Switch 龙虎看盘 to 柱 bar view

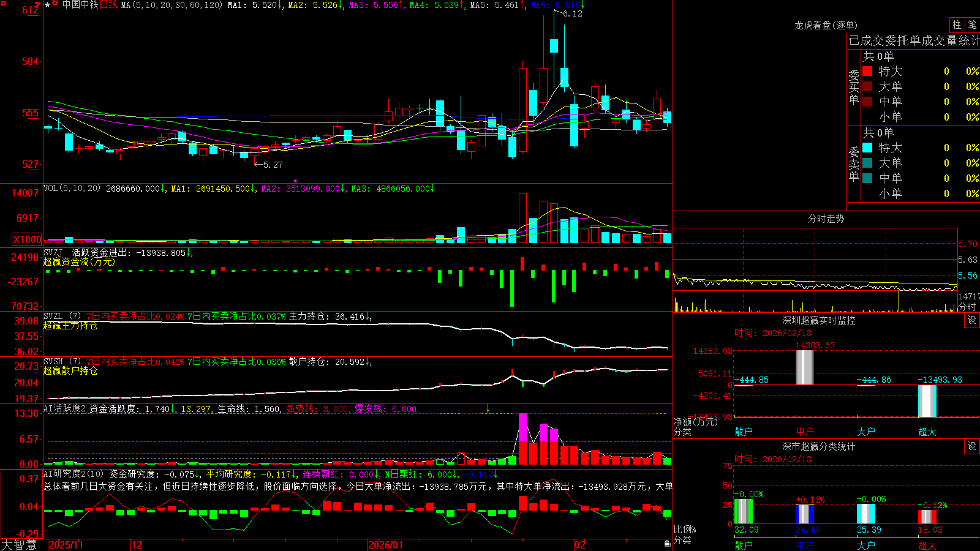point(957,24)
